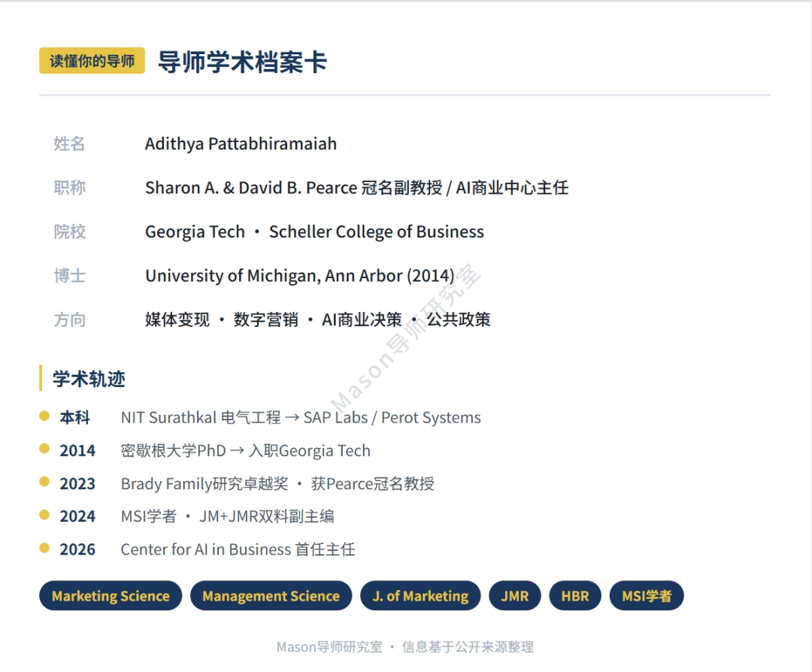The image size is (812, 672).
Task: Click the yellow bullet beside 2024
Action: (x=44, y=515)
